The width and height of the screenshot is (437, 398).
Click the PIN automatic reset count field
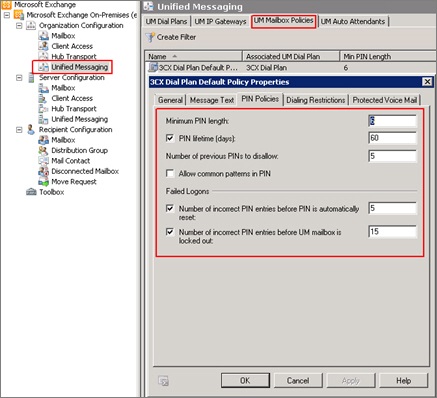(x=392, y=208)
